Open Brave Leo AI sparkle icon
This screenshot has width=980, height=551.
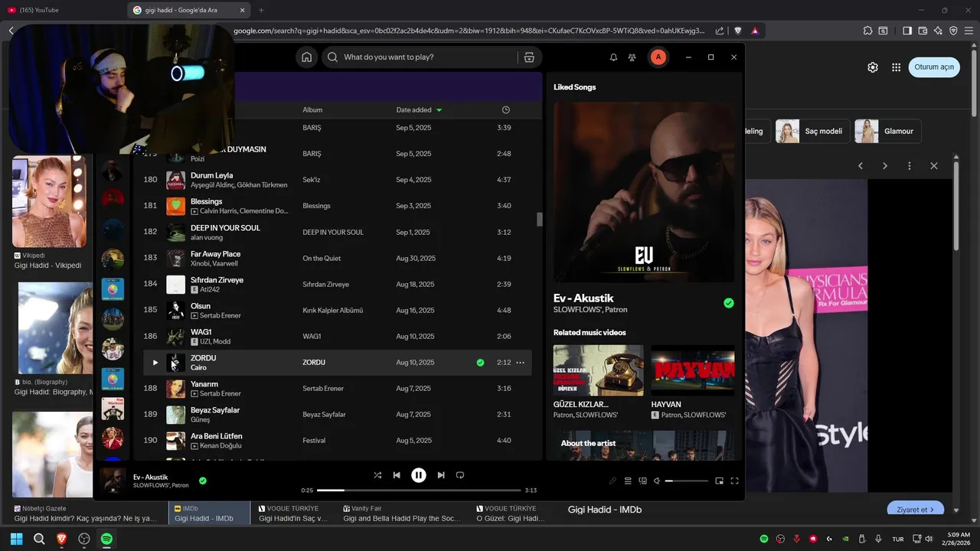(x=938, y=31)
